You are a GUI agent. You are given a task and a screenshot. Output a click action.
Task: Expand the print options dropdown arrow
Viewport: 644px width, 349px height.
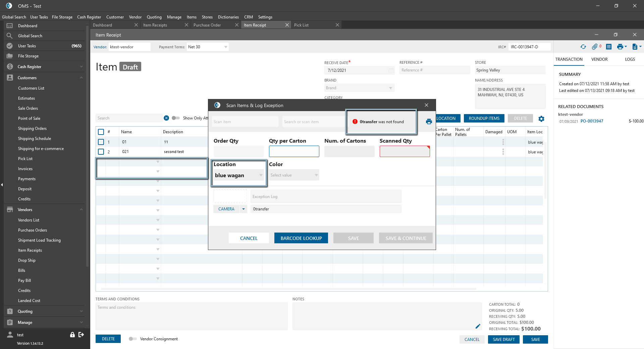tap(626, 47)
